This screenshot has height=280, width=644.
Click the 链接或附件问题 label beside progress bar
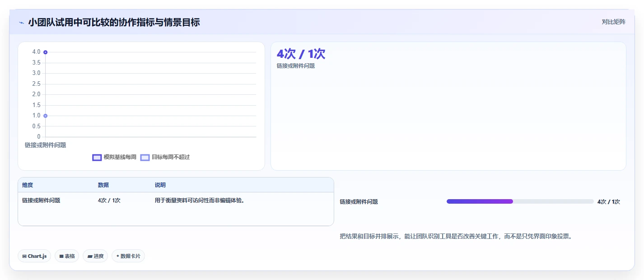(359, 202)
